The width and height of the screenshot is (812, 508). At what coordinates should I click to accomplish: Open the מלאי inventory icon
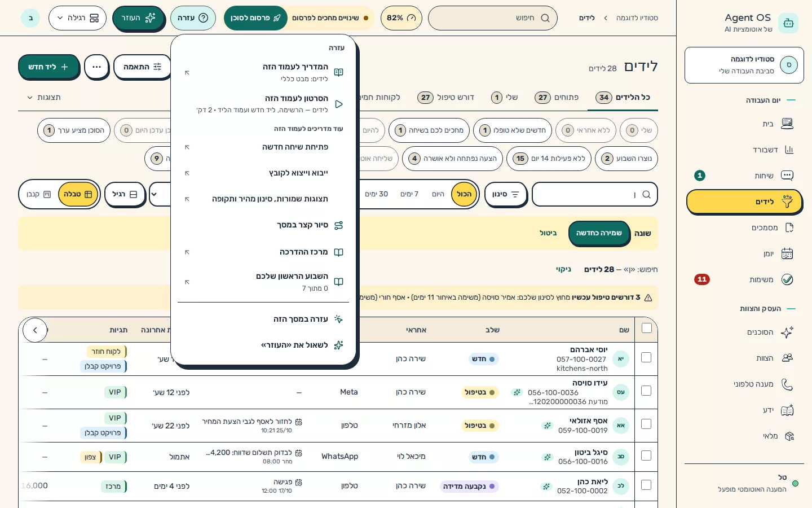point(789,436)
